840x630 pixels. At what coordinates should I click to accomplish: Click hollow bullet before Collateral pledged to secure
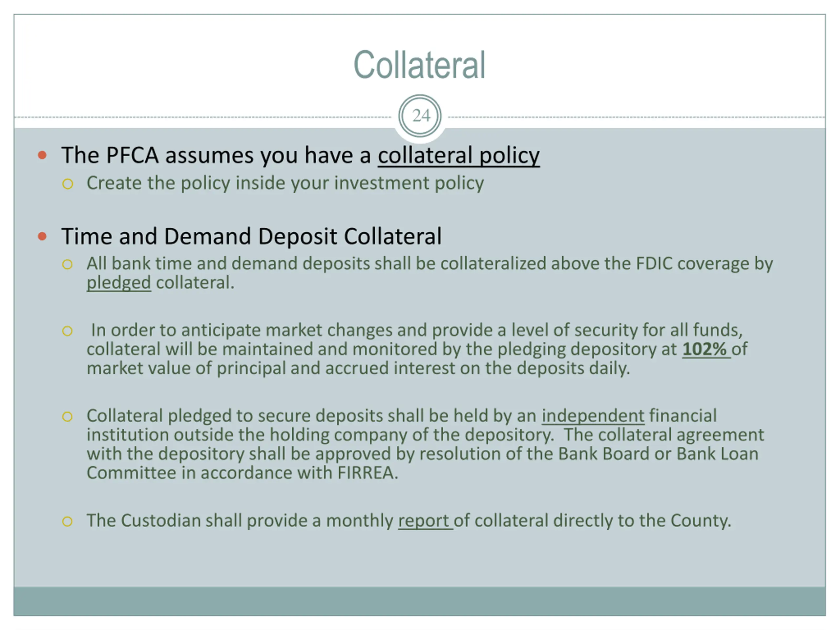pyautogui.click(x=67, y=417)
